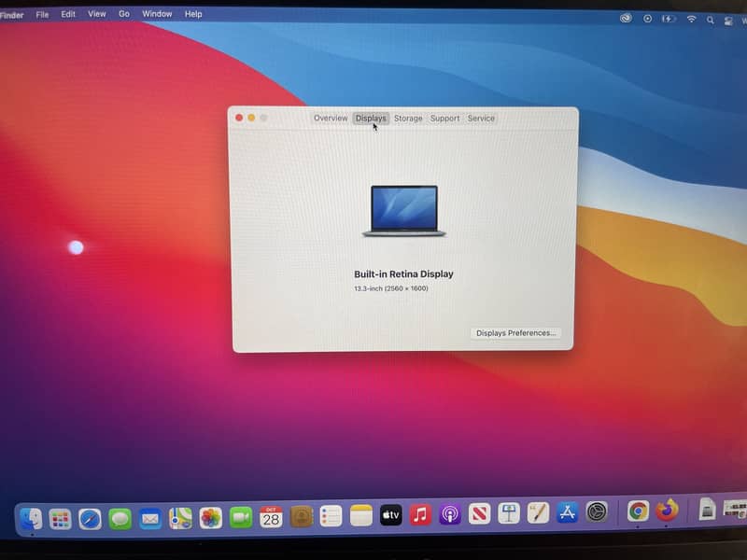
Task: Open Calendar showing 28 in the Dock
Action: pos(271,517)
